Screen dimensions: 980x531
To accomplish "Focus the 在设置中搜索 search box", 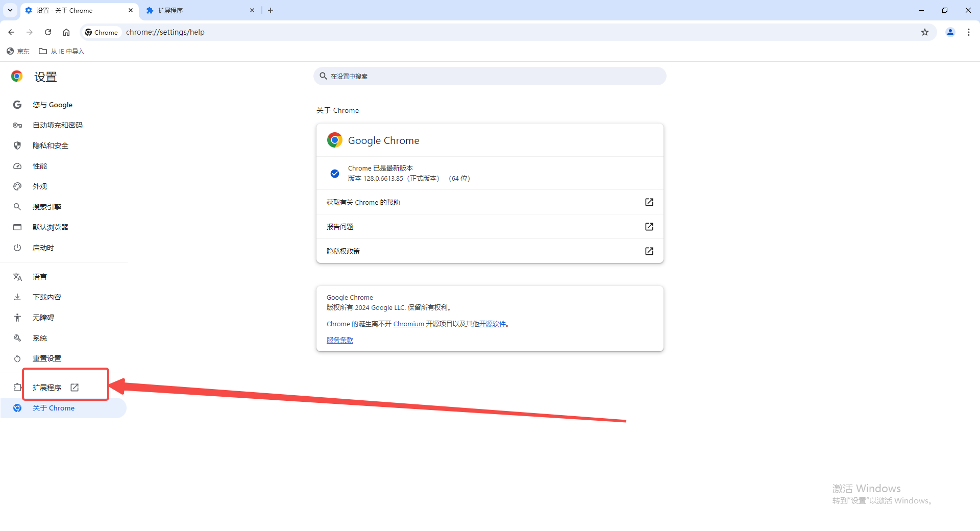I will pos(490,76).
